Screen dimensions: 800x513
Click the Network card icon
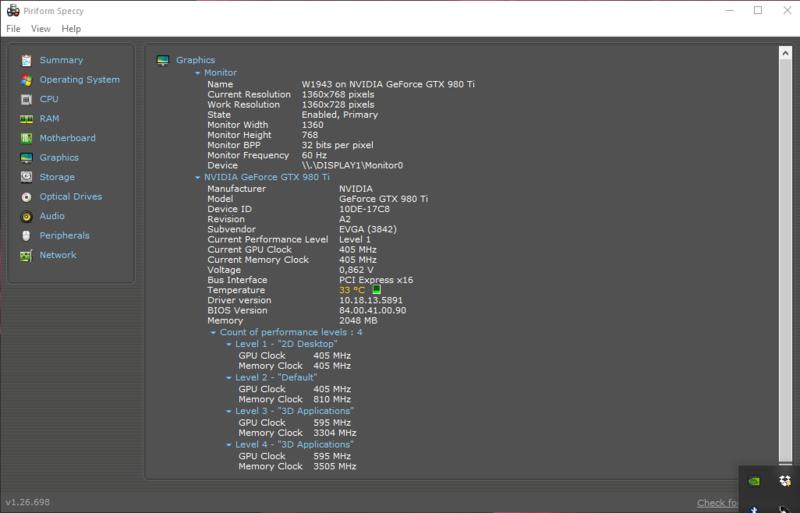[27, 255]
